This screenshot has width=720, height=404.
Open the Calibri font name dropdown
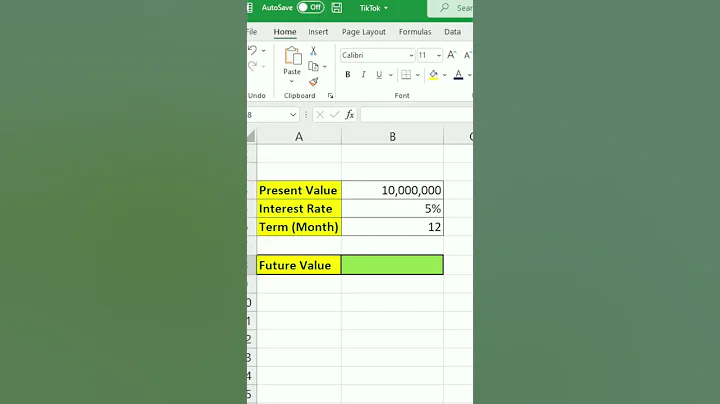(411, 56)
